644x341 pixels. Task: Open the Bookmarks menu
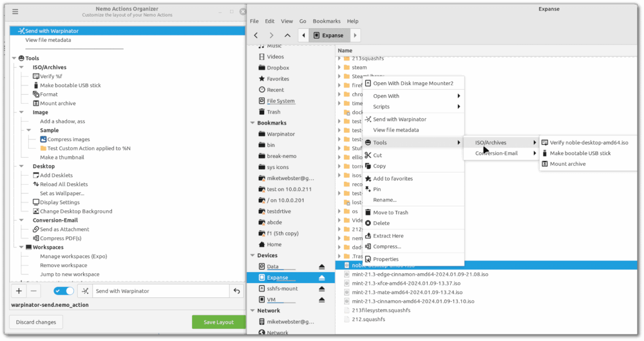pyautogui.click(x=326, y=21)
